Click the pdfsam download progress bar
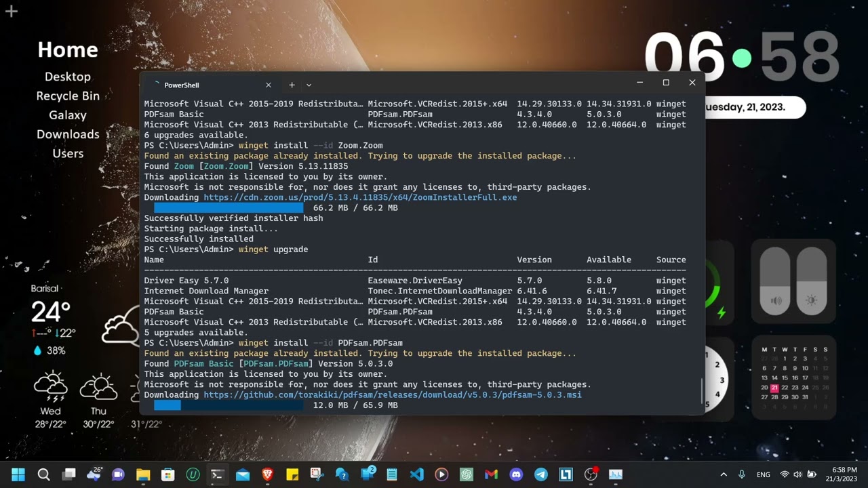The height and width of the screenshot is (488, 868). (229, 405)
